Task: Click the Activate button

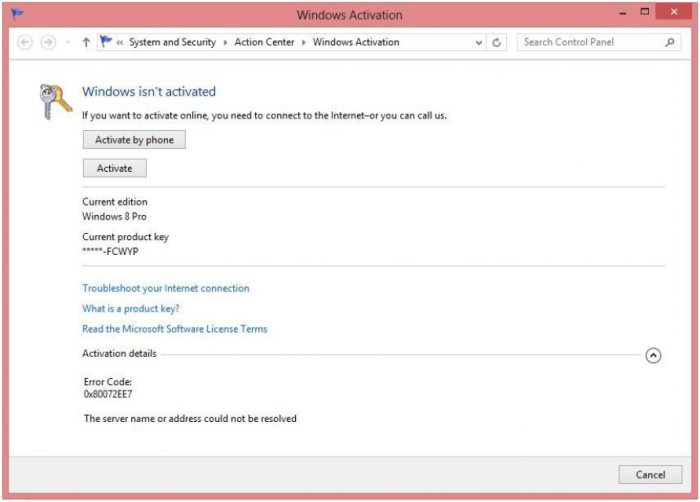Action: pos(114,168)
